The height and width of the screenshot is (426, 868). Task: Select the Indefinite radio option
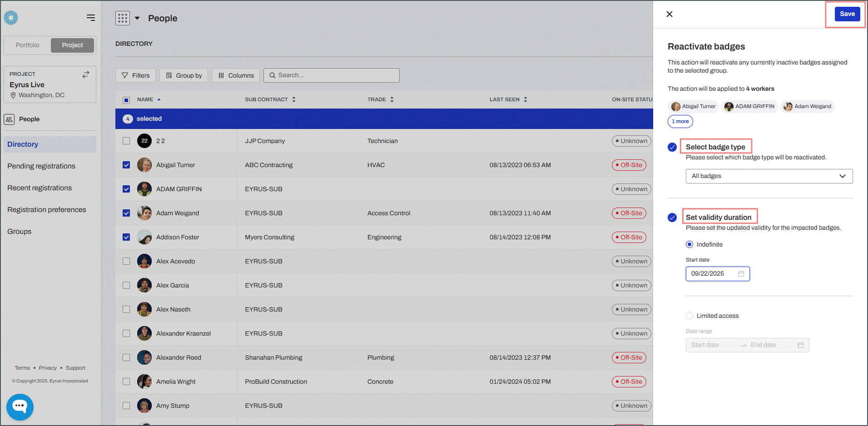[689, 244]
